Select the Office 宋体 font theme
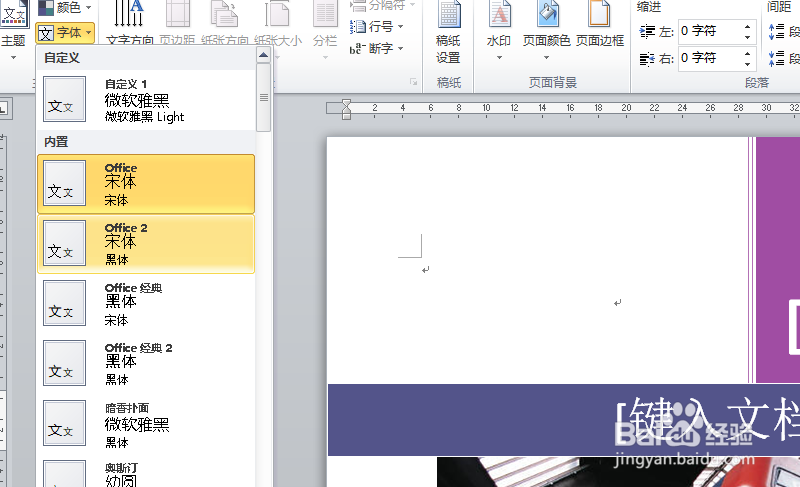 point(146,184)
